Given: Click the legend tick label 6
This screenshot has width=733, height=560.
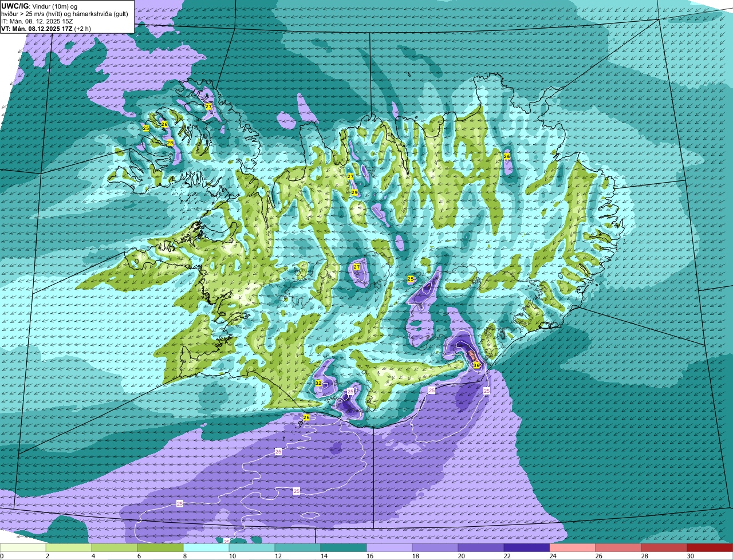Looking at the screenshot, I should coord(139,556).
